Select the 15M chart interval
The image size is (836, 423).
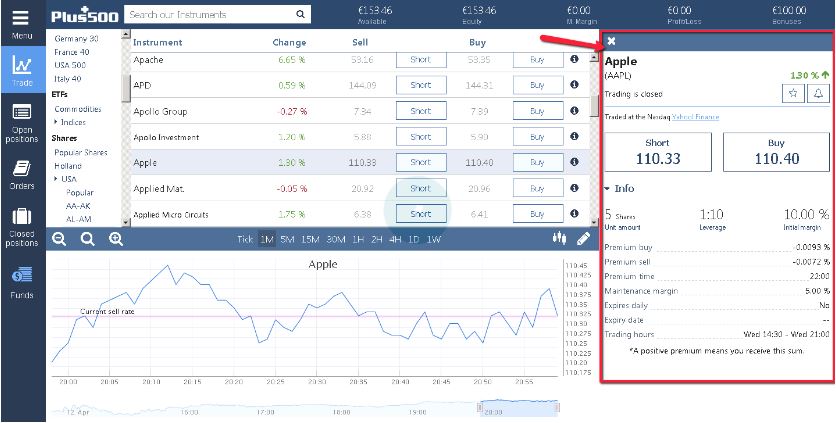[310, 240]
